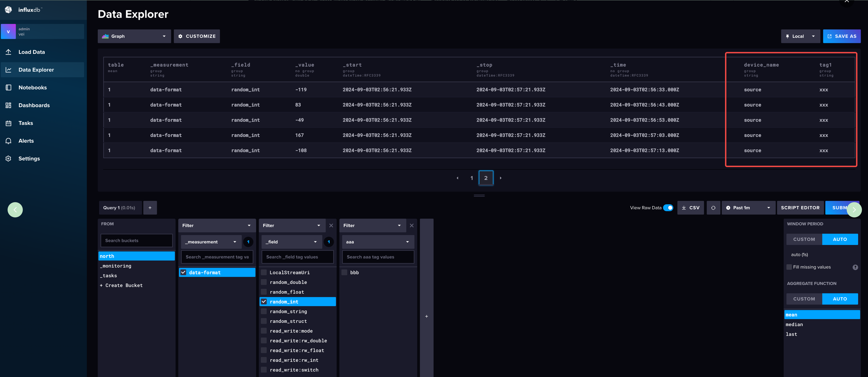Switch window period to AUTO
868x377 pixels.
tap(840, 239)
